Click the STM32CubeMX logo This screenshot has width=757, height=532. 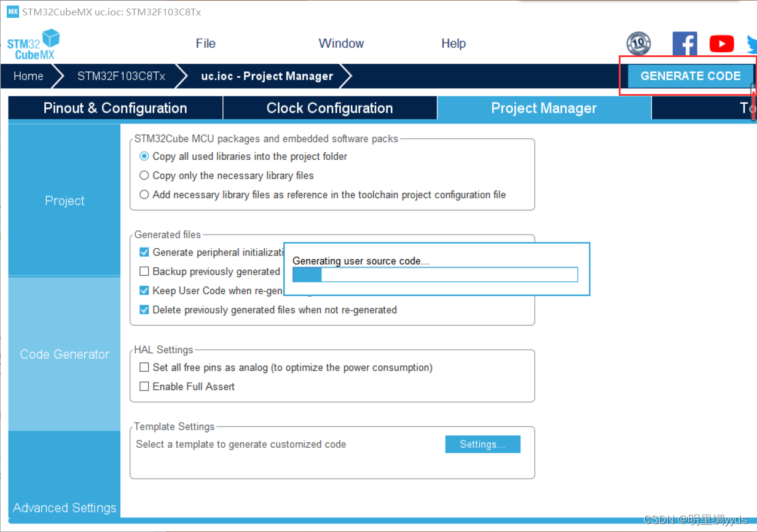pos(34,44)
